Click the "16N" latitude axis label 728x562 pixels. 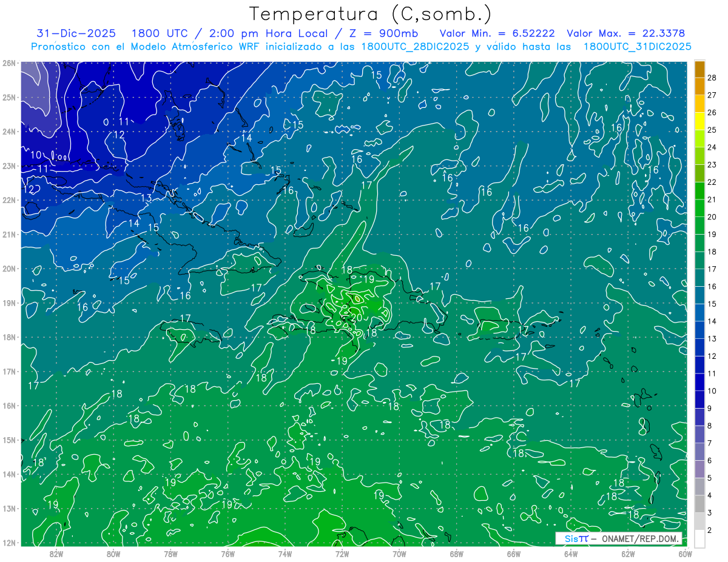click(x=8, y=406)
